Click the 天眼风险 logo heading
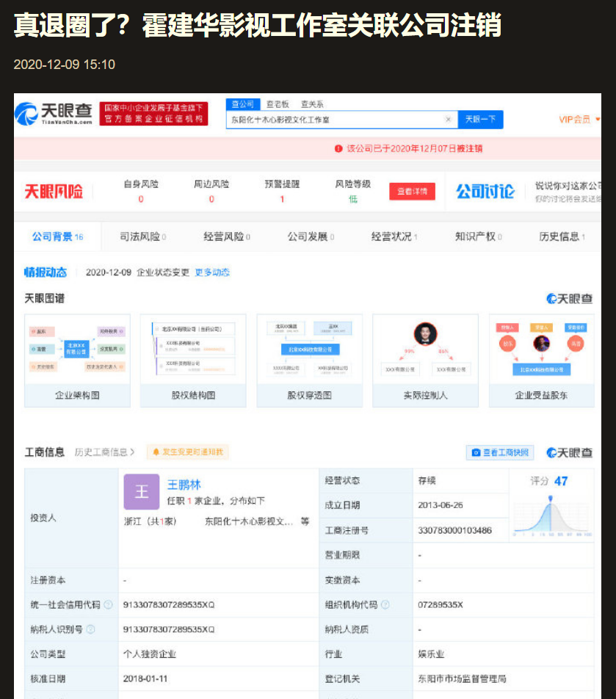 pos(54,192)
